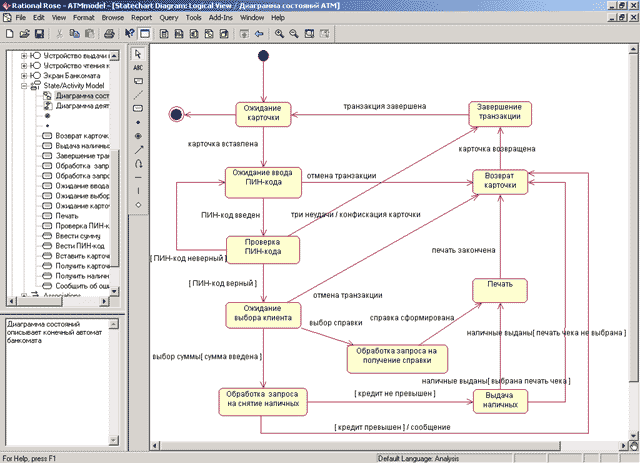The width and height of the screenshot is (640, 463).
Task: Click the Browse Component Diagram toolbar icon
Action: click(194, 33)
